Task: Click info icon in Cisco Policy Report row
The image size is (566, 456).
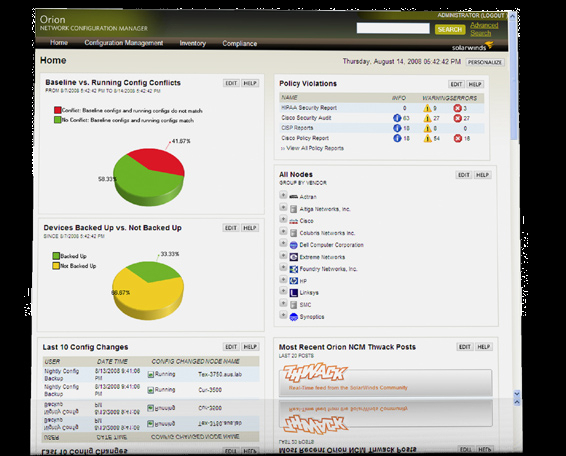Action: coord(397,138)
